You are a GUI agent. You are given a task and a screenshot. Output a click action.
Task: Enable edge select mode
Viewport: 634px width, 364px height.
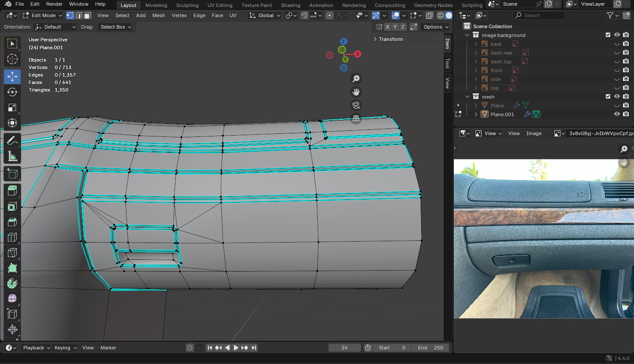[79, 15]
